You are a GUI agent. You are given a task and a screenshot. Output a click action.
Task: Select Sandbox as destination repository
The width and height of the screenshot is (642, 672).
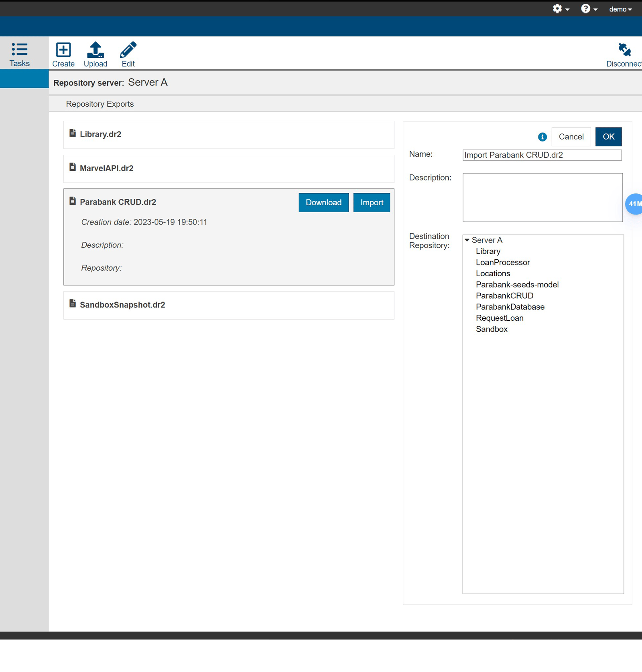(492, 329)
